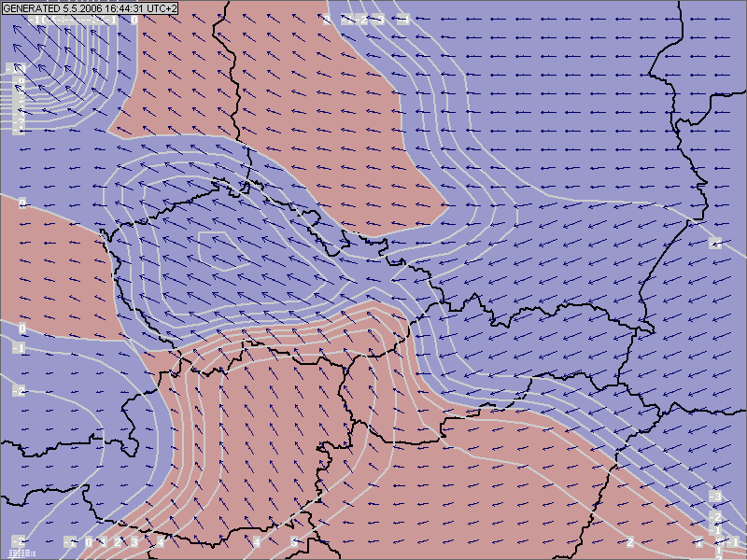Select the -3 contour label near bottom-right corner
Viewport: 747px width, 560px height.
pyautogui.click(x=716, y=496)
